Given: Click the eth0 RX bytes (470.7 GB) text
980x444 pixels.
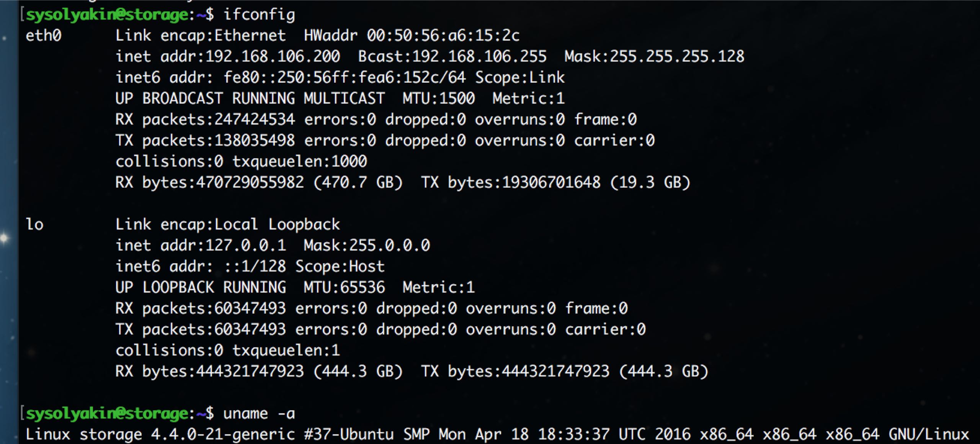Looking at the screenshot, I should pos(358,183).
